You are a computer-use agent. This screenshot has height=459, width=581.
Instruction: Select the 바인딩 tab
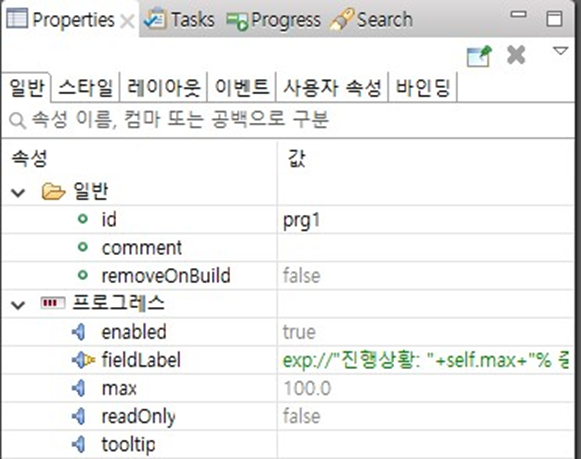pyautogui.click(x=423, y=88)
